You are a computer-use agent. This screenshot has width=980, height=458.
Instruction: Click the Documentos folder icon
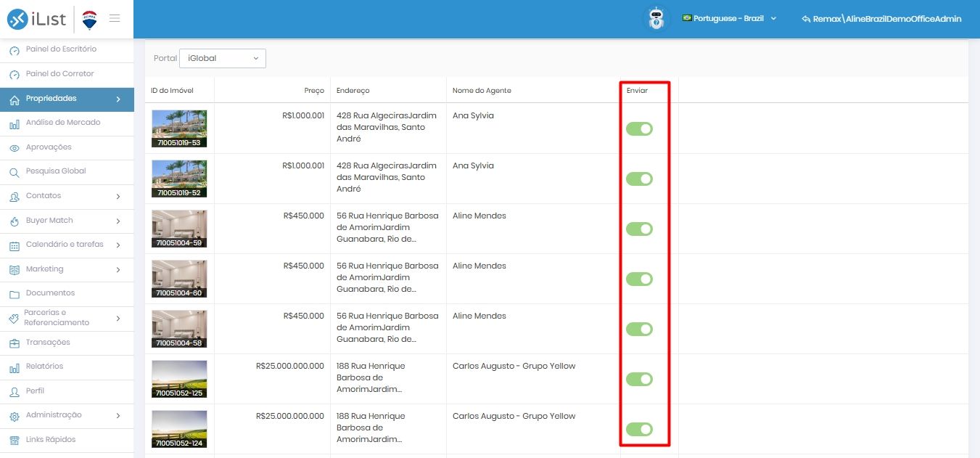15,294
